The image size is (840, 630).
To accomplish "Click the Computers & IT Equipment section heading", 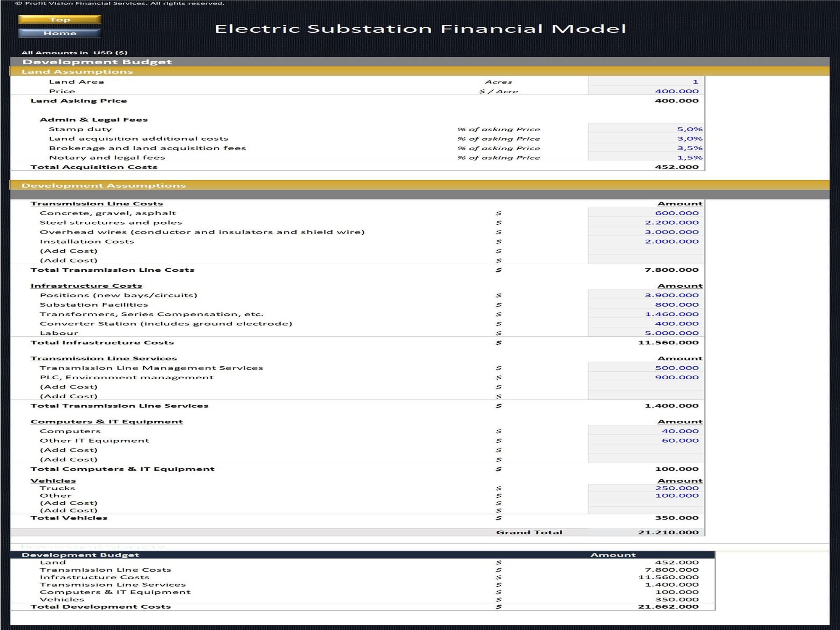I will click(x=107, y=421).
